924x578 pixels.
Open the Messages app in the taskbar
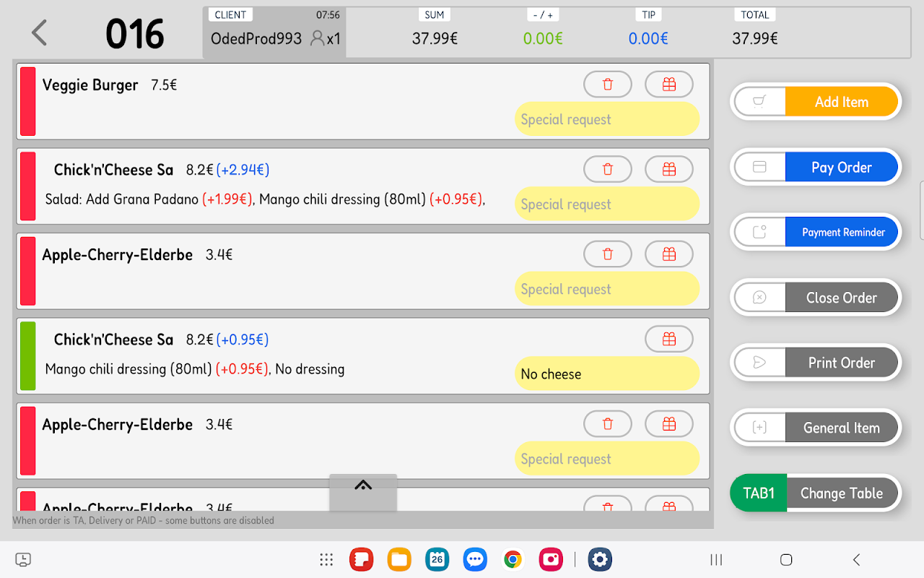click(475, 559)
